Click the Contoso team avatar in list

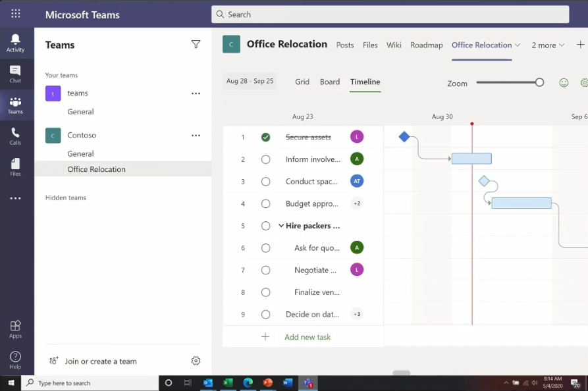53,136
